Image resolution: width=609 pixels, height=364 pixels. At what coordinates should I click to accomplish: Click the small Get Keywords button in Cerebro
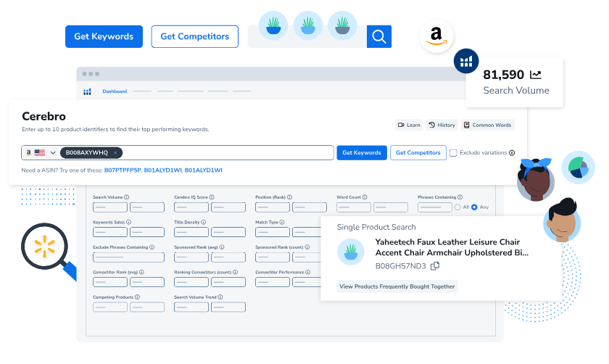(x=362, y=153)
